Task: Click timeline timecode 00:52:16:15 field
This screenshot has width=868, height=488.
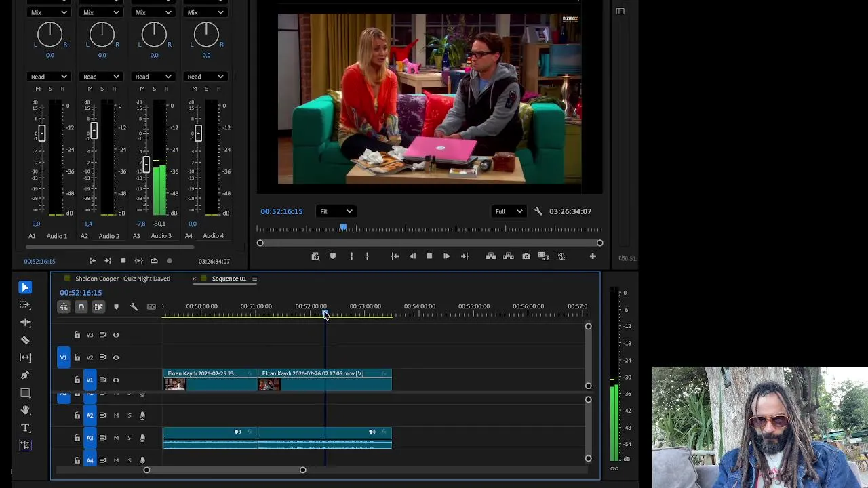Action: point(81,293)
